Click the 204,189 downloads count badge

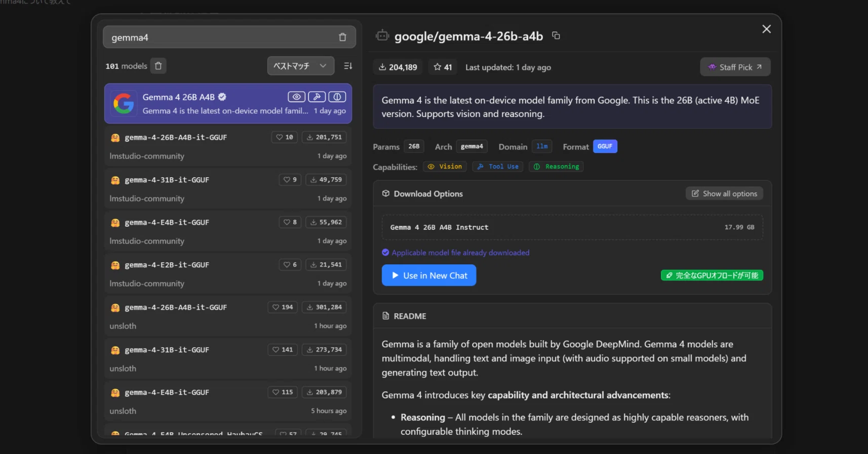tap(398, 67)
